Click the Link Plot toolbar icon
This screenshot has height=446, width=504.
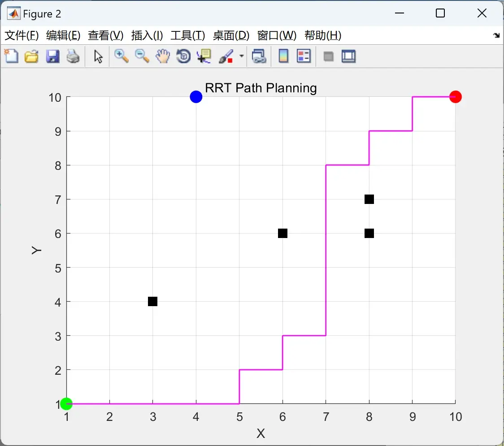[259, 56]
